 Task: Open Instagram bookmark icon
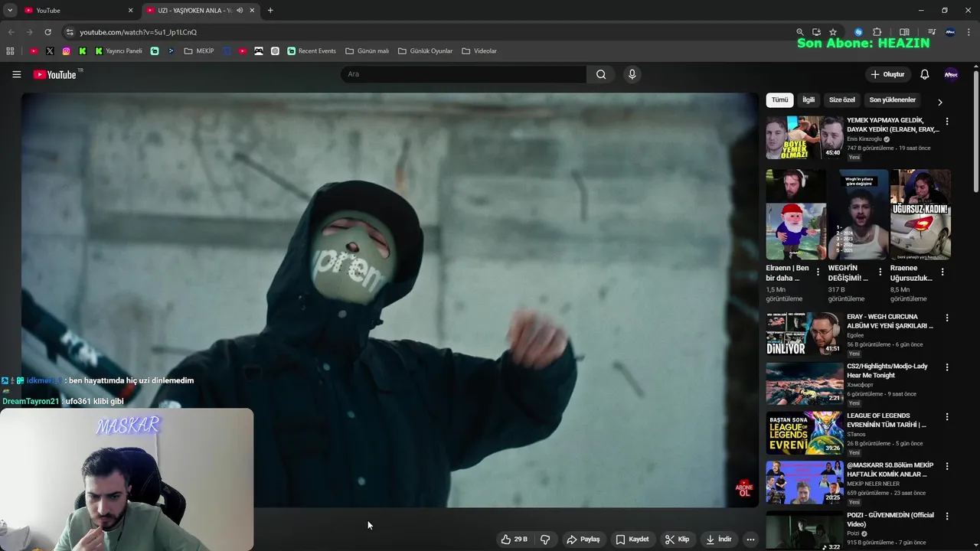click(67, 51)
